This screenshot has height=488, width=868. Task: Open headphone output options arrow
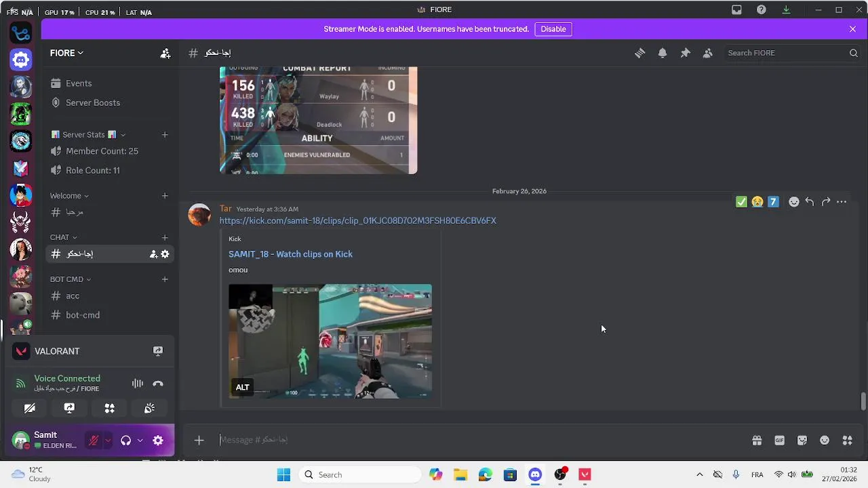click(x=140, y=441)
